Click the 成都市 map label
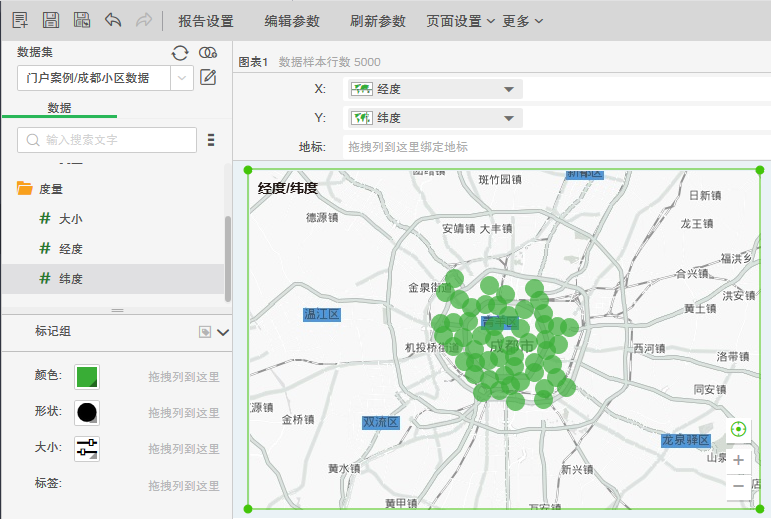 point(511,346)
